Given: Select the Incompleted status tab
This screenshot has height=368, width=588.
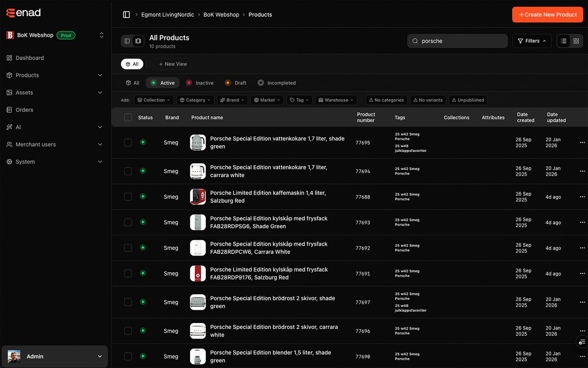Looking at the screenshot, I should [277, 83].
